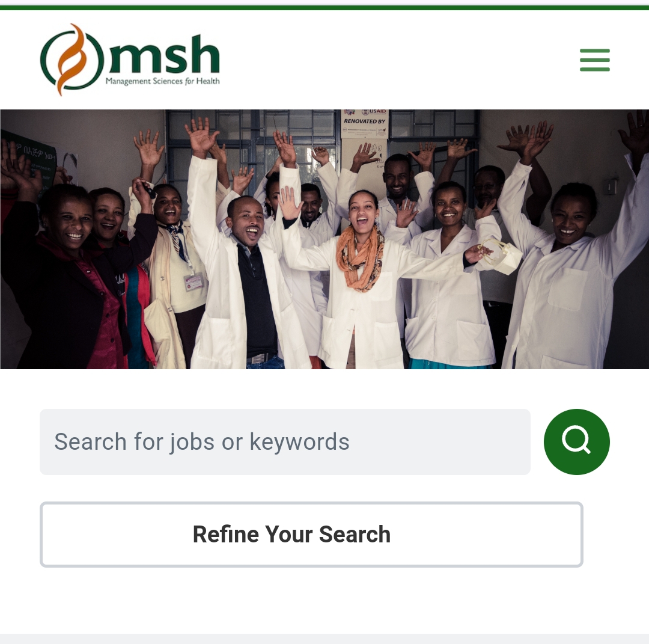The image size is (649, 644).
Task: Click the green magnifying glass search button
Action: [576, 441]
